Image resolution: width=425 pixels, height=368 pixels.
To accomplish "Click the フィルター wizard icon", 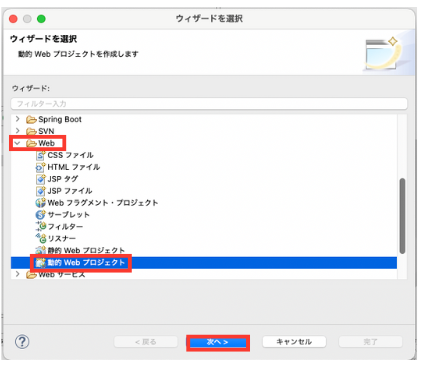I will coord(40,226).
